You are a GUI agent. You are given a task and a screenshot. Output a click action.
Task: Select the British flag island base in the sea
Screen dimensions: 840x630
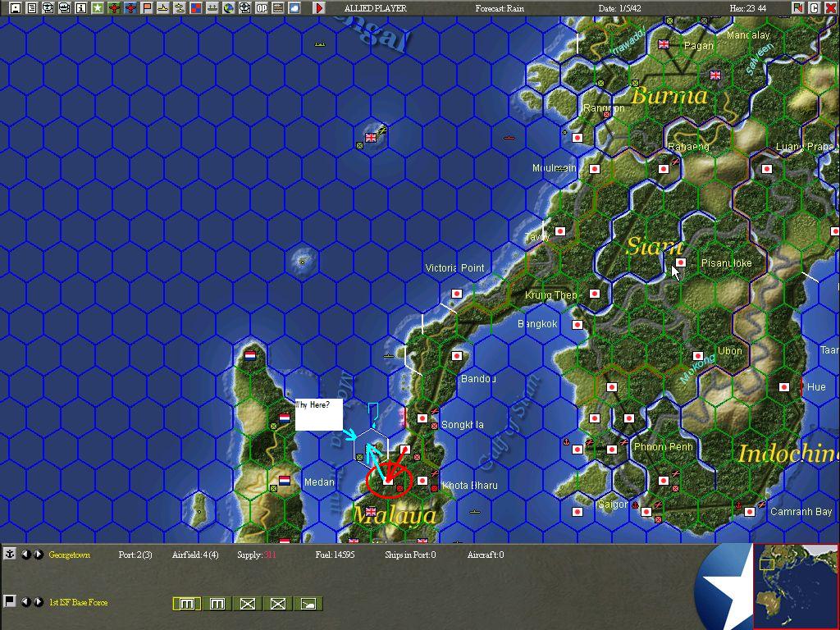(371, 138)
